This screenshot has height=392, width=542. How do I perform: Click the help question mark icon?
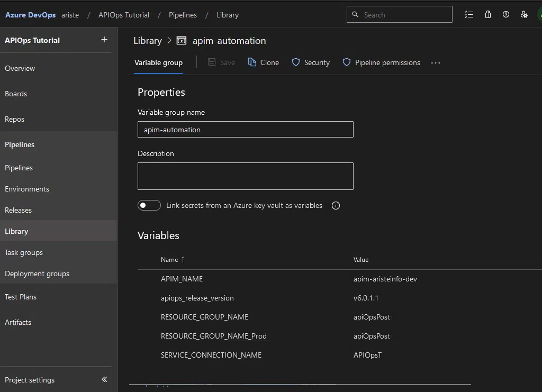click(x=506, y=15)
